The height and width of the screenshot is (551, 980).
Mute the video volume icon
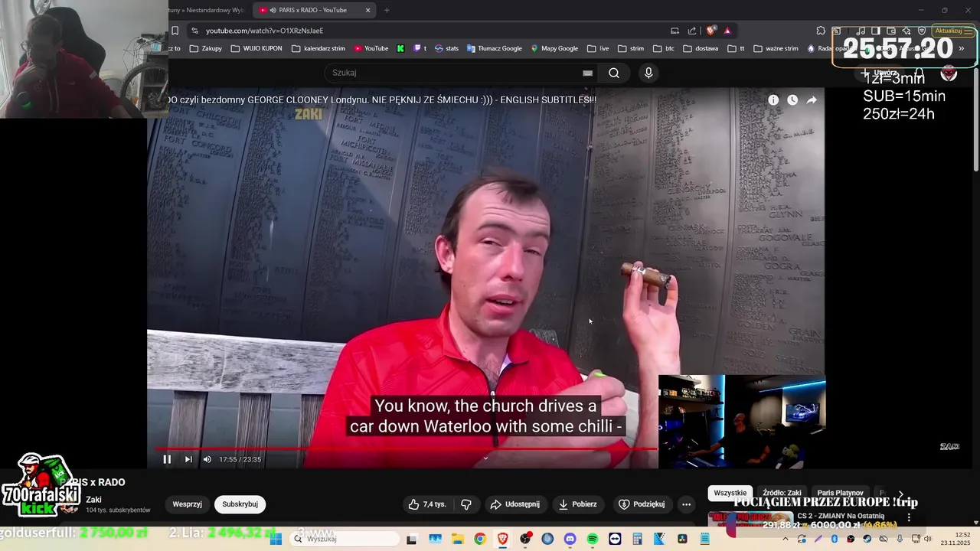tap(207, 459)
